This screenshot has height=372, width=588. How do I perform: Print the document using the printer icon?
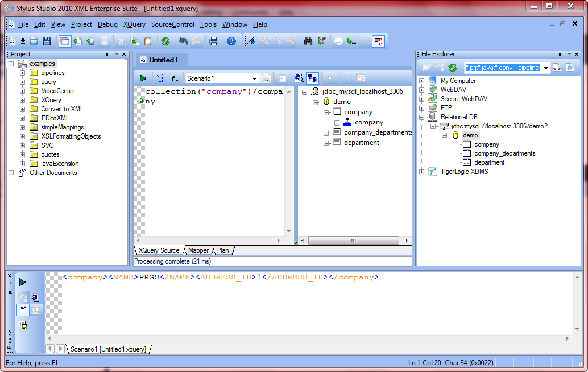click(214, 41)
